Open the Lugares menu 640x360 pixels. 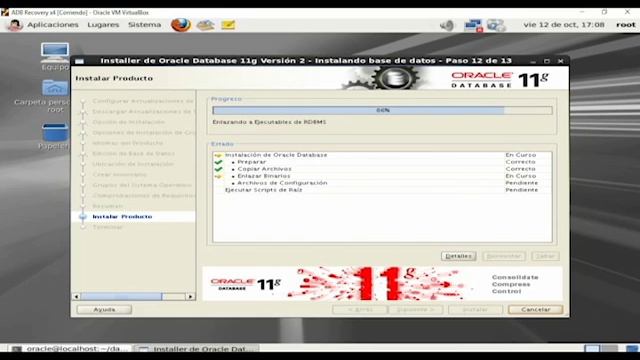(x=103, y=25)
